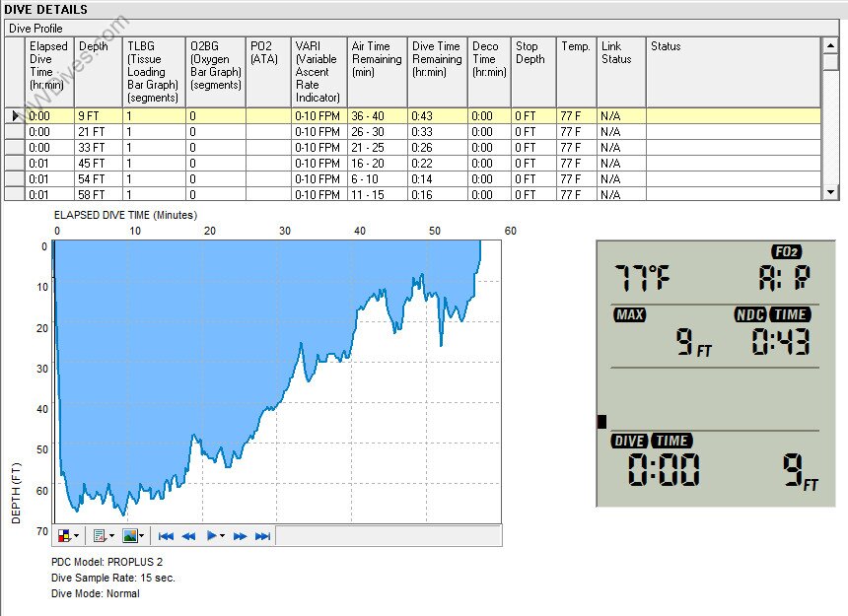The width and height of the screenshot is (848, 616).
Task: Click the 45 FT depth cell
Action: pos(99,164)
